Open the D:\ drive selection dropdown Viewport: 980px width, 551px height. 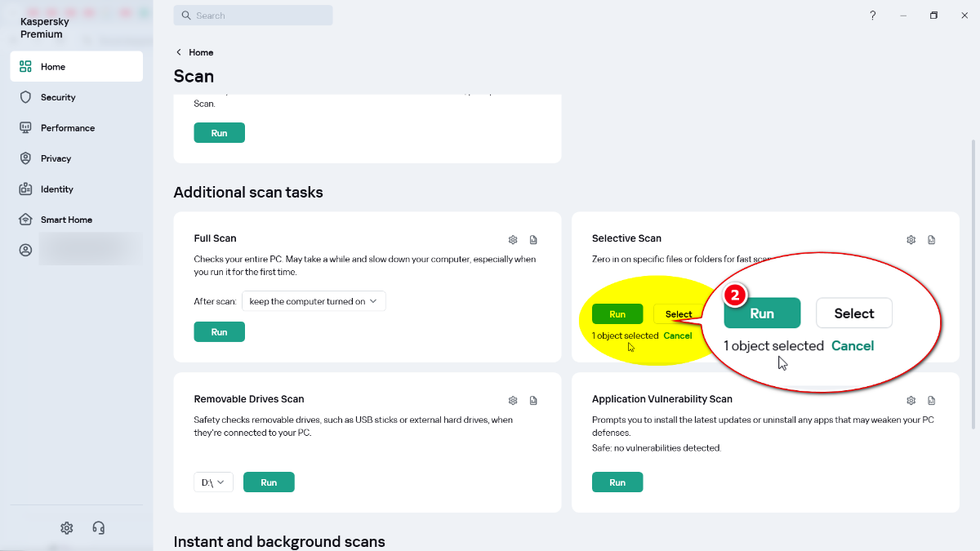point(214,482)
